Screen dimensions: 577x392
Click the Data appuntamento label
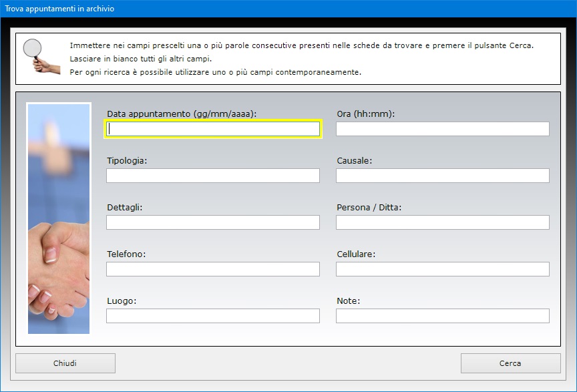point(182,114)
